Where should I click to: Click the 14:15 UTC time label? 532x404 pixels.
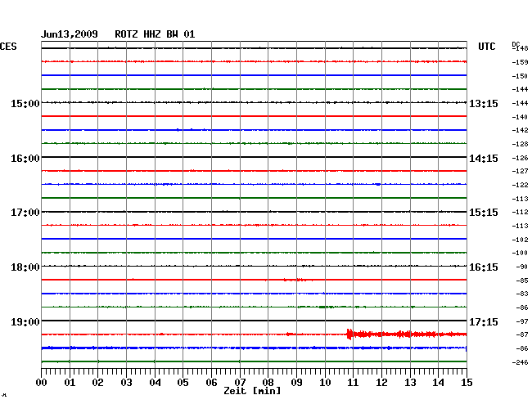pos(484,159)
